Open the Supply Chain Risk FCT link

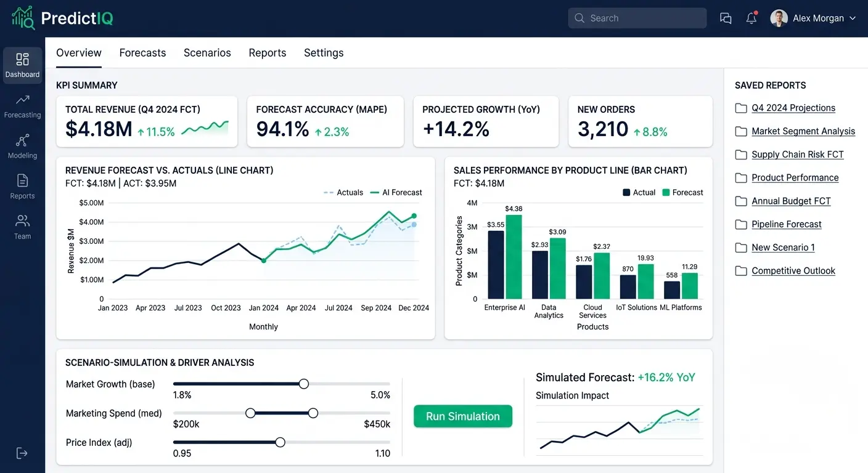[798, 155]
